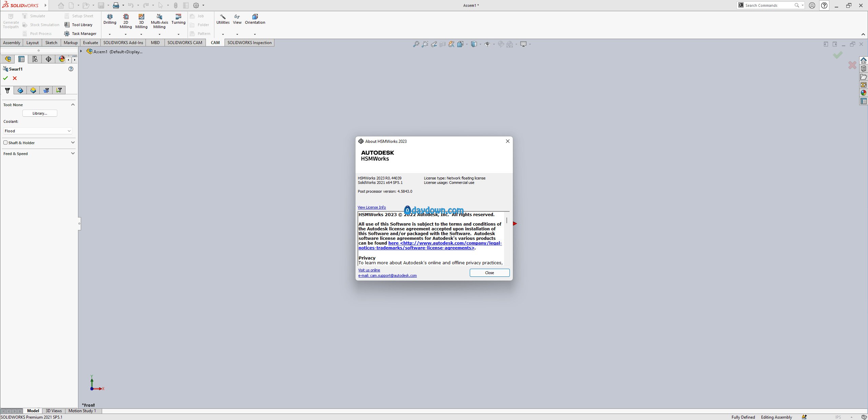Viewport: 868px width, 420px height.
Task: Select the Heights tab in Swarf1
Action: (33, 90)
